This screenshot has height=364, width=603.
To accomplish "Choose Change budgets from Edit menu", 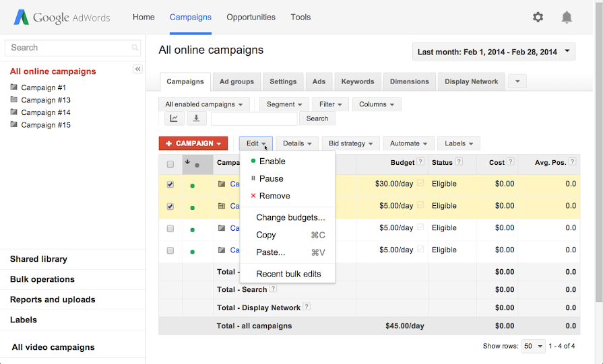I will (290, 217).
